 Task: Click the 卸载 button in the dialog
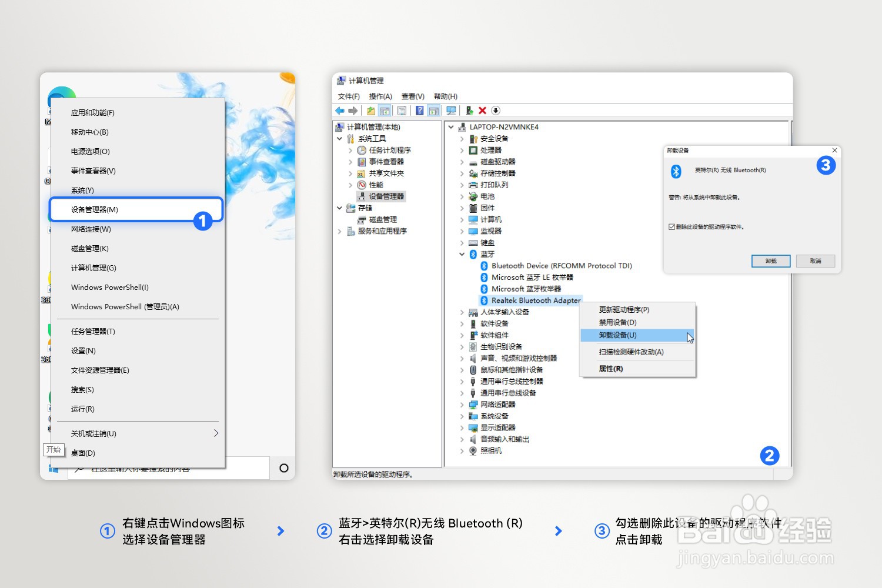pyautogui.click(x=771, y=261)
